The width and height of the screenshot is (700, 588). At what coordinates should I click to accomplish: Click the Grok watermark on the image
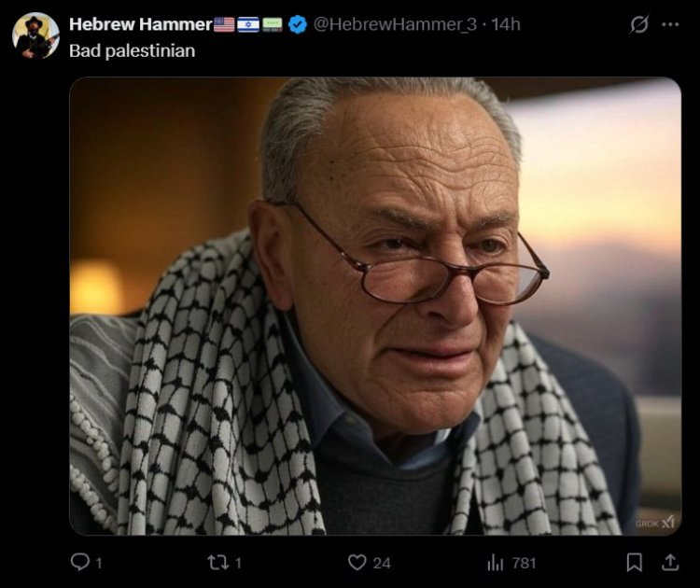(655, 523)
